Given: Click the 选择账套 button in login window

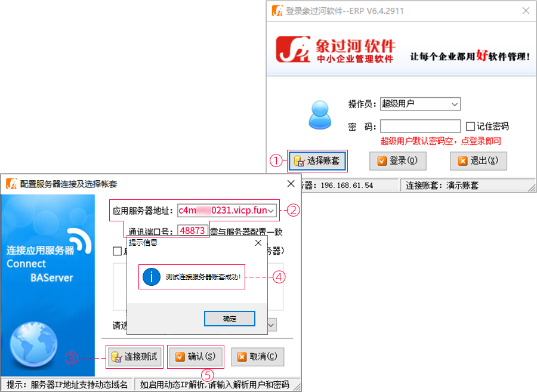Looking at the screenshot, I should click(x=317, y=160).
